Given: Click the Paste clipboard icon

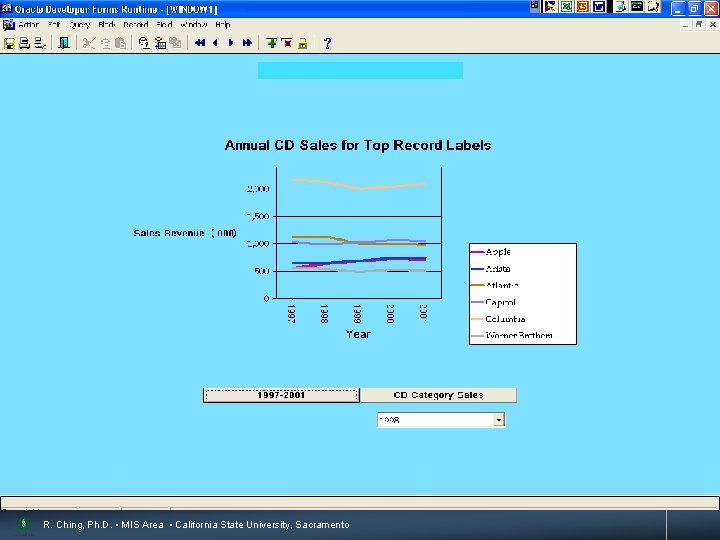Looking at the screenshot, I should [120, 43].
